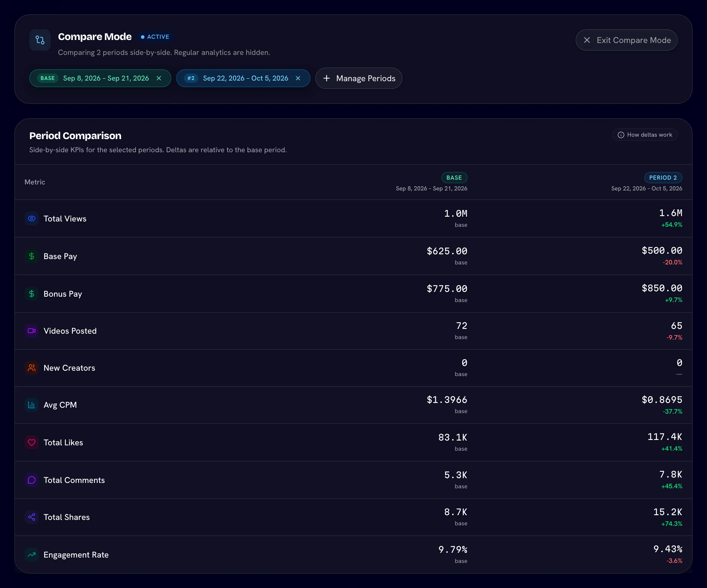Select the Engagement Rate row label
Viewport: 707px width, 588px height.
[76, 555]
